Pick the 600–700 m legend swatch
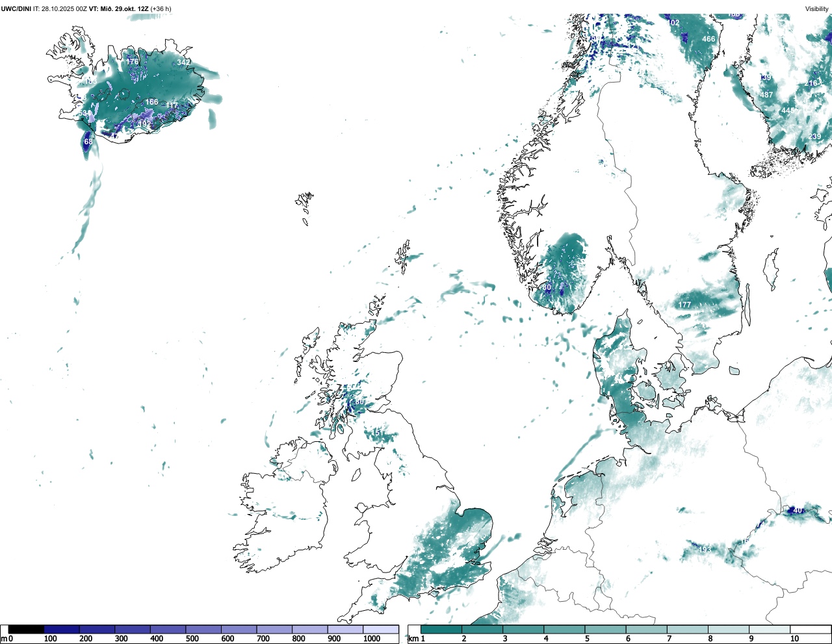832x644 pixels. point(239,629)
